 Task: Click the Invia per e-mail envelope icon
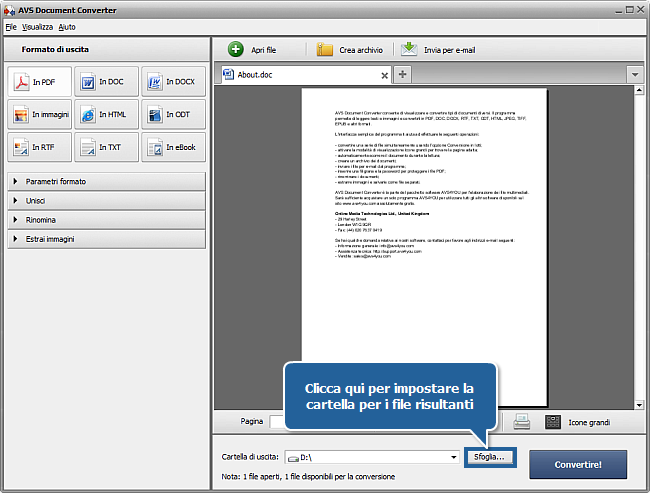click(x=409, y=49)
